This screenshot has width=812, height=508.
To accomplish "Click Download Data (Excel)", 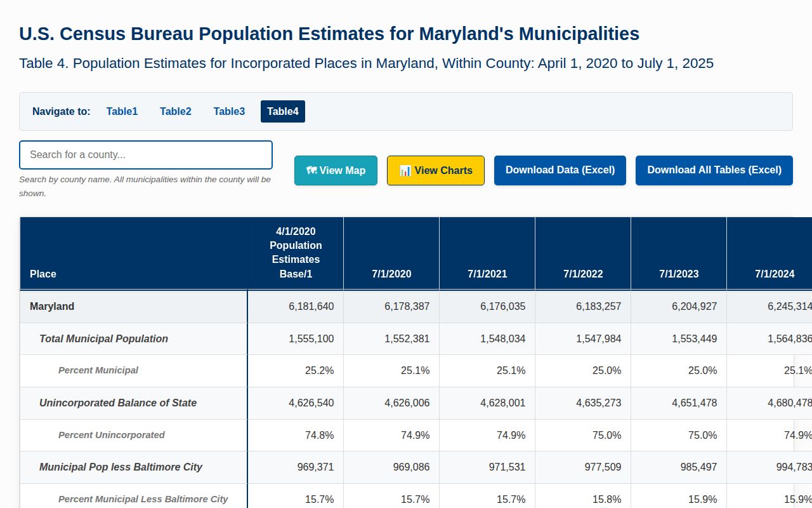I will click(x=560, y=170).
